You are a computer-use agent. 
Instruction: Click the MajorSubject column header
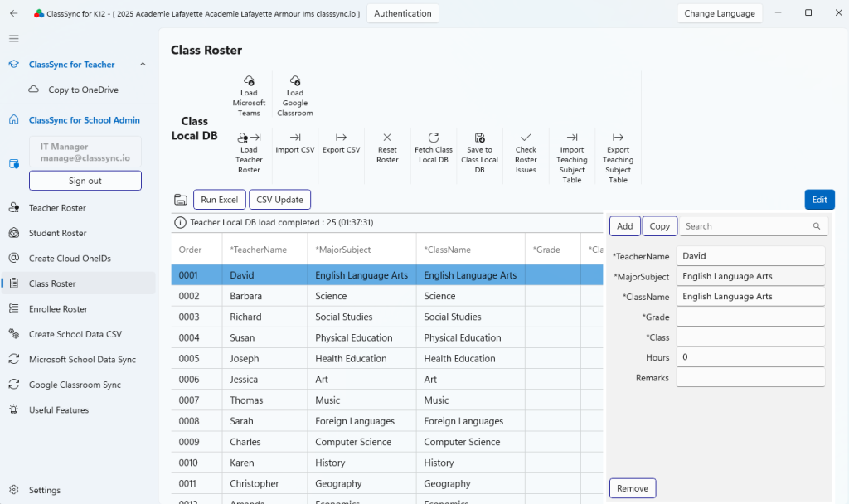[361, 250]
